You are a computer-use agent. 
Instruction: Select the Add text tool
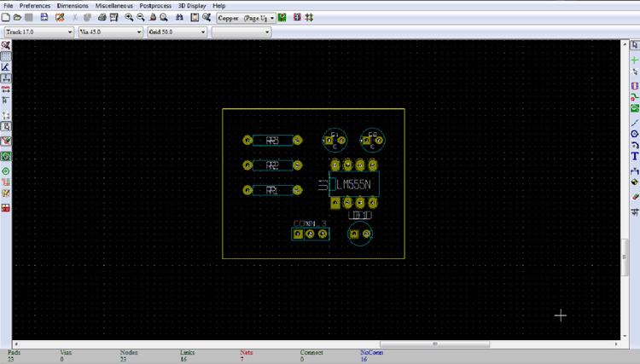click(x=634, y=156)
